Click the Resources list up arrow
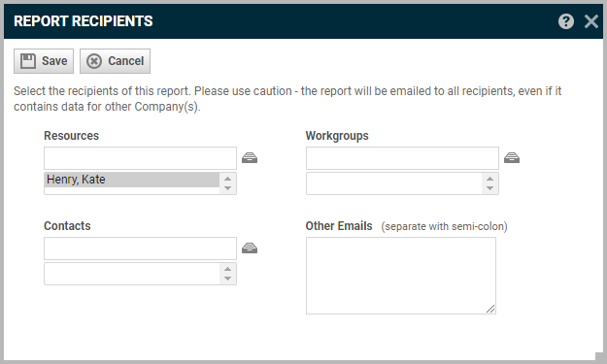 click(x=227, y=179)
